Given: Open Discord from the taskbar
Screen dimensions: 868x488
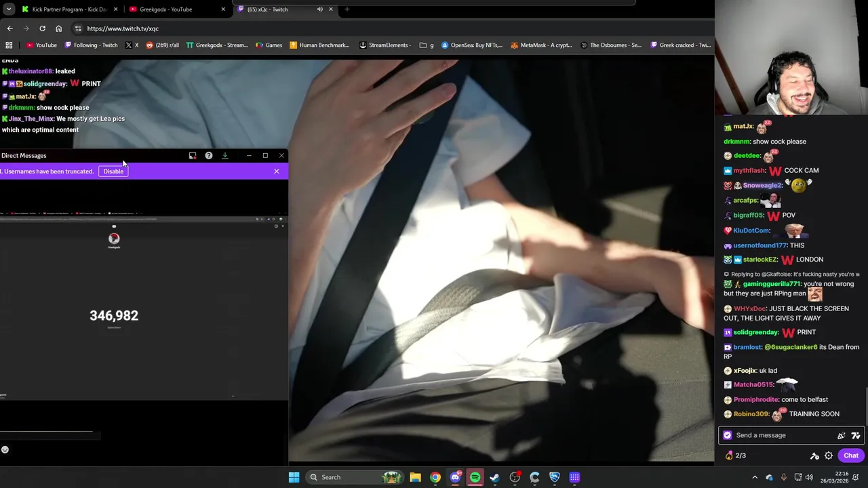Looking at the screenshot, I should (455, 477).
